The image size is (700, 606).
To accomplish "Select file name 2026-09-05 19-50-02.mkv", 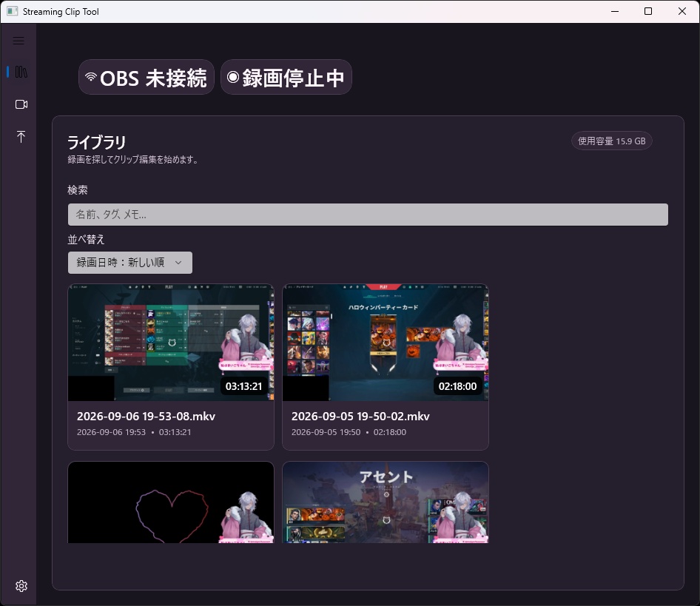I will (360, 416).
